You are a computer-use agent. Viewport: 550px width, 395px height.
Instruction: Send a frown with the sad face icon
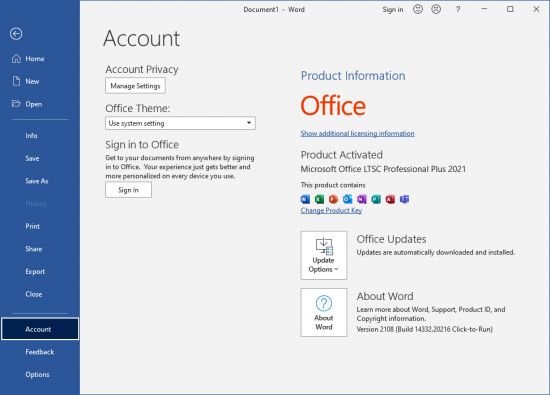click(436, 9)
